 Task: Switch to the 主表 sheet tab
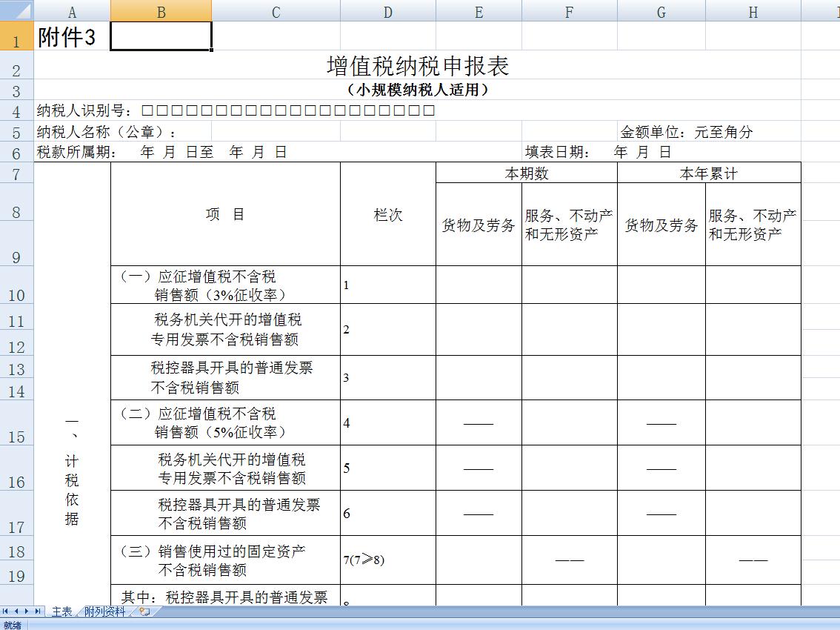[x=61, y=611]
